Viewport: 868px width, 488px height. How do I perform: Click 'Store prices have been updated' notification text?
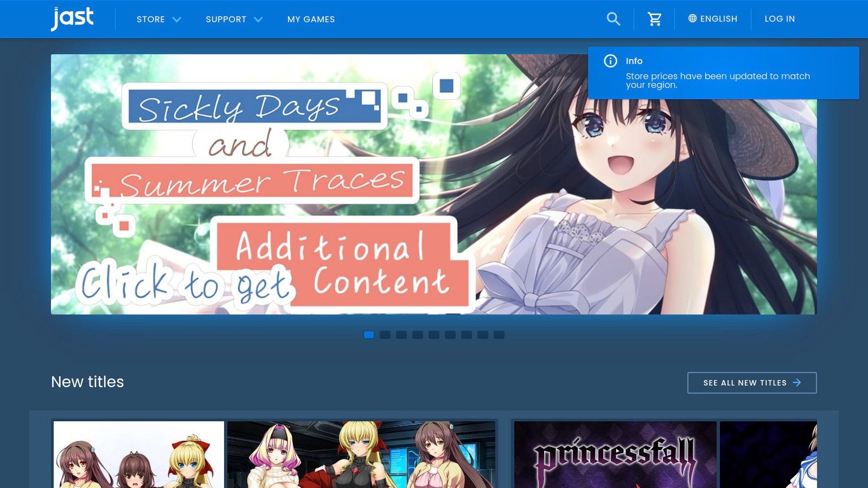coord(718,80)
